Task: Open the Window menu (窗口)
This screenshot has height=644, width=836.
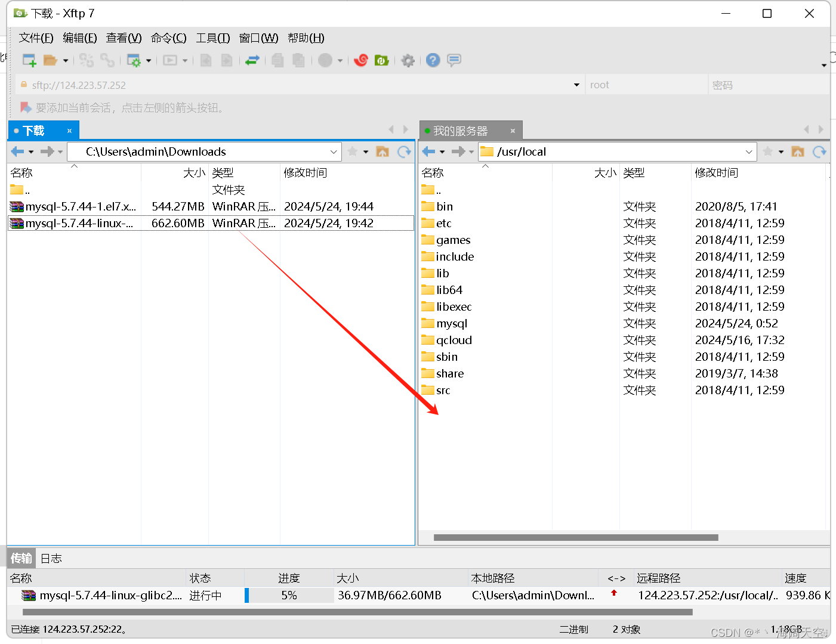Action: [x=259, y=38]
